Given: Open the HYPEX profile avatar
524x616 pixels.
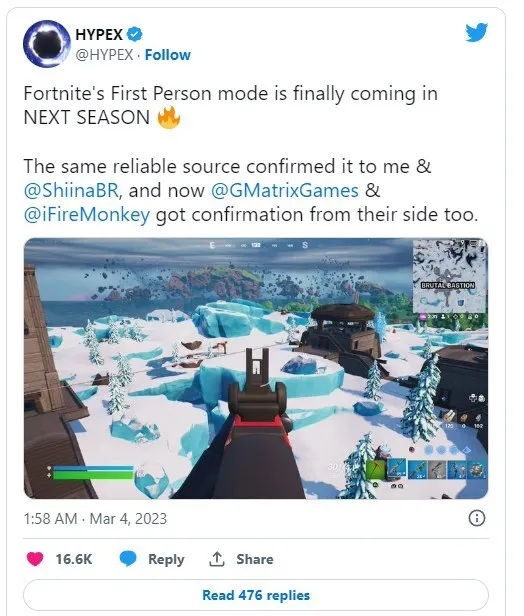Looking at the screenshot, I should point(47,44).
